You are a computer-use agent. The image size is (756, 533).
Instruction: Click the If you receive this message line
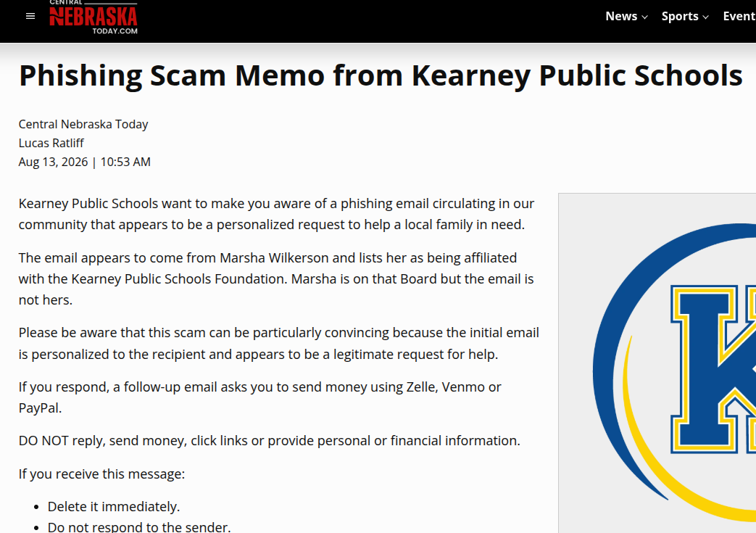(101, 474)
